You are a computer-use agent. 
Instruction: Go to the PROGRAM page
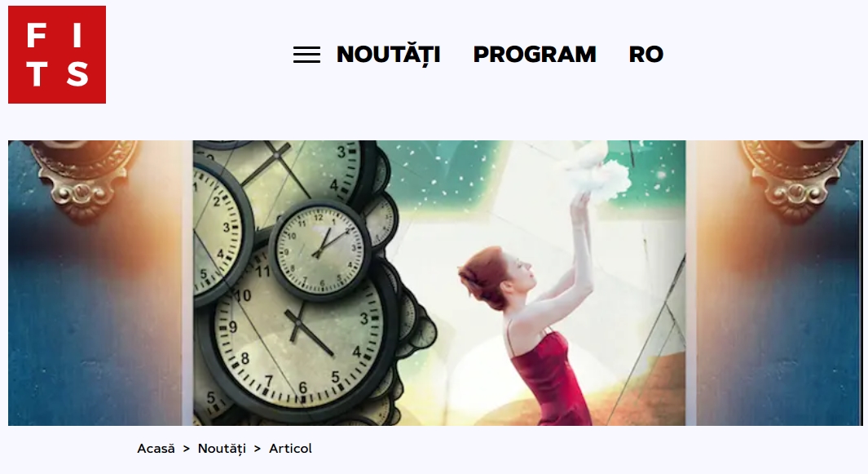535,55
